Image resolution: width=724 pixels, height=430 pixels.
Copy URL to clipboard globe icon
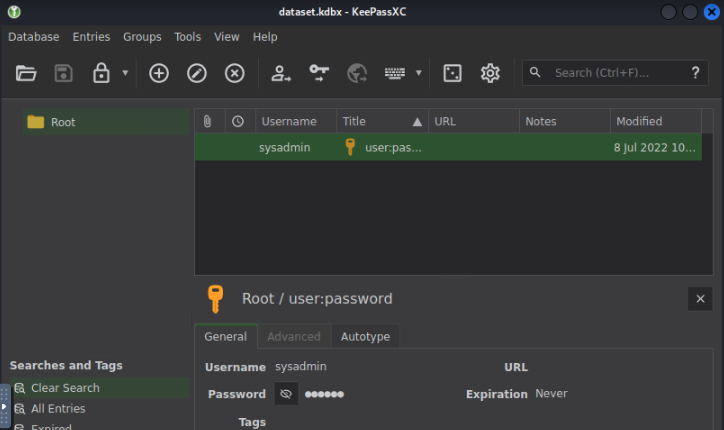click(x=357, y=73)
